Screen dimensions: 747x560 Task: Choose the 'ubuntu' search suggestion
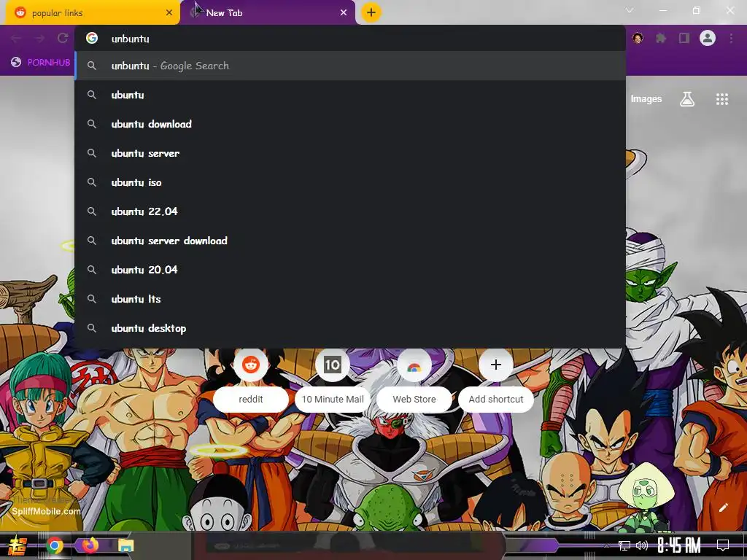pos(350,95)
